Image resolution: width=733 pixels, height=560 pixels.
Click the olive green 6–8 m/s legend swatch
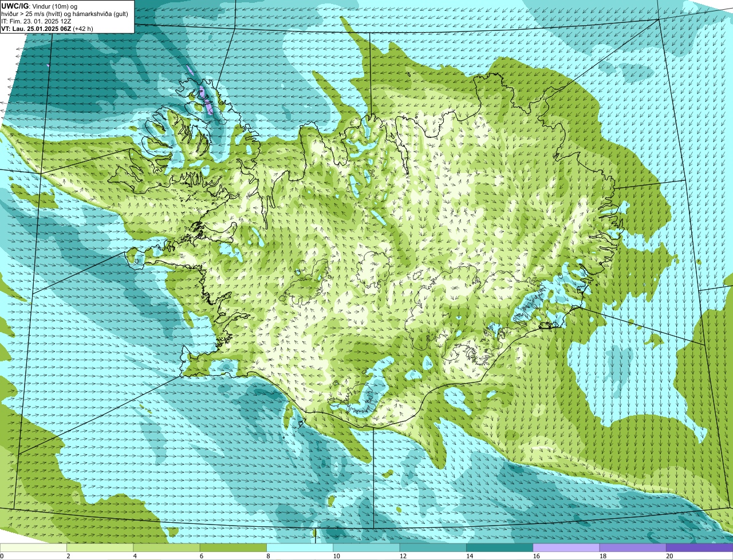pos(233,548)
